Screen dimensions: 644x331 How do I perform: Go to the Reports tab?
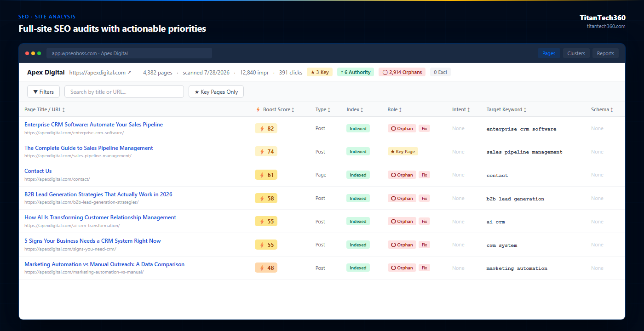click(605, 53)
